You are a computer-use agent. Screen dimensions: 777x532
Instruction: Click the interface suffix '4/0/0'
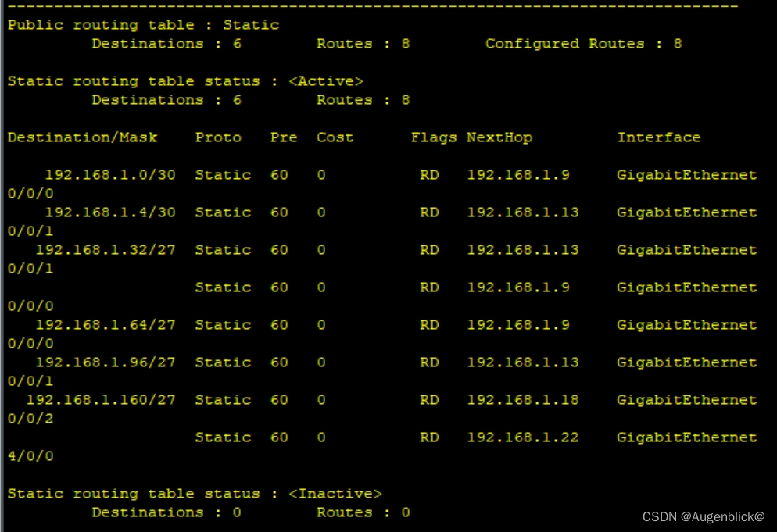click(x=30, y=456)
